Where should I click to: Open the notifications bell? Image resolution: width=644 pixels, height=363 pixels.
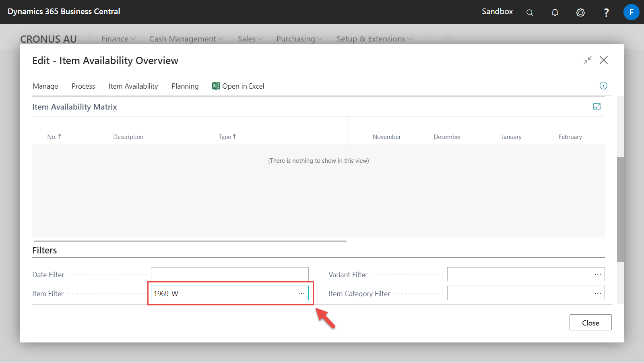point(555,12)
